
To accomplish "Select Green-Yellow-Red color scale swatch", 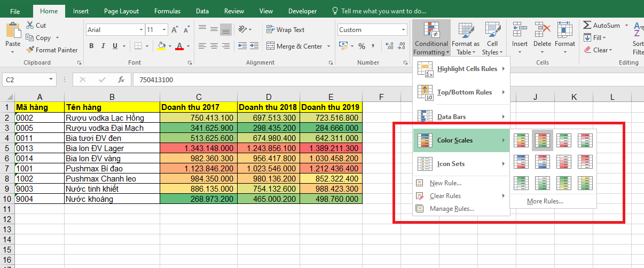I will coord(521,140).
